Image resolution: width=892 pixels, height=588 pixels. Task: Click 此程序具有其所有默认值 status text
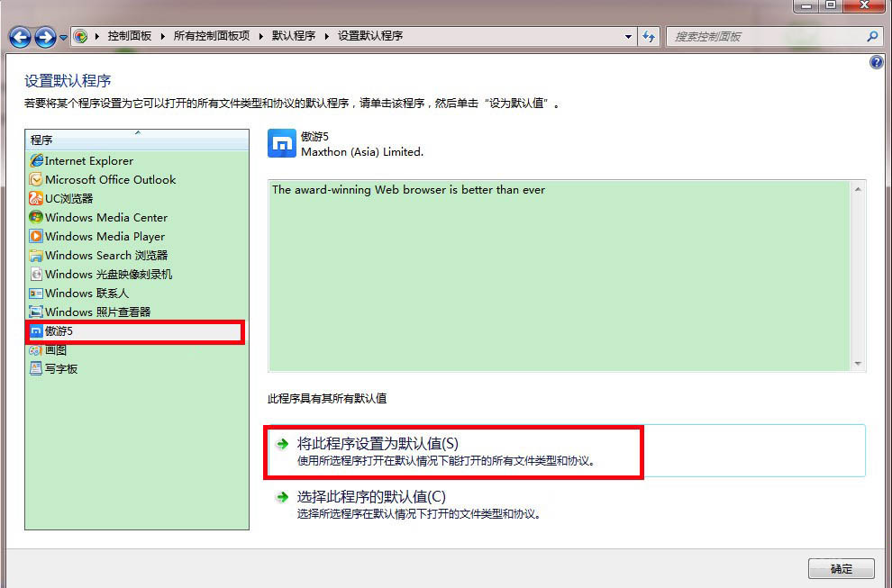pos(327,399)
